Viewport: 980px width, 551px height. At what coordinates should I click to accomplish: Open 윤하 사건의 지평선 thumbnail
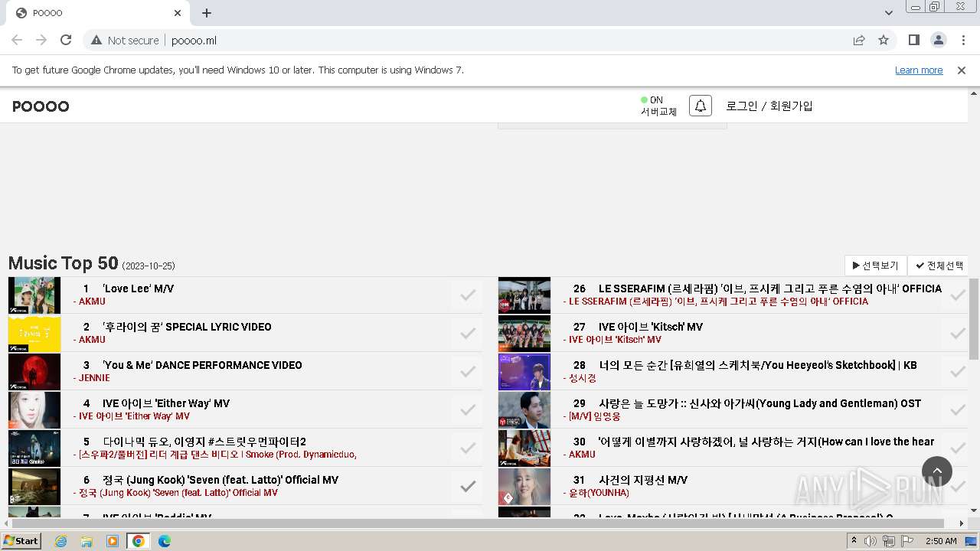click(524, 487)
